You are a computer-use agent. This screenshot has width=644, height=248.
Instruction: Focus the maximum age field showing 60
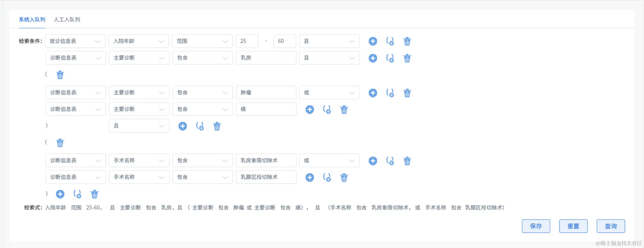coord(285,41)
